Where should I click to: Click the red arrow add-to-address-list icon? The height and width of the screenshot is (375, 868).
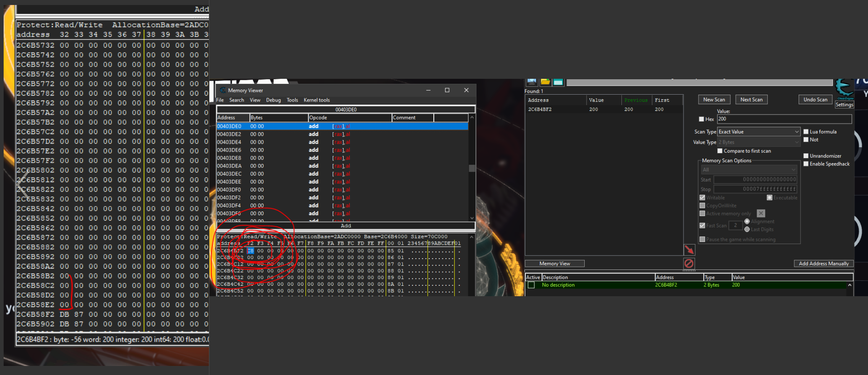(689, 250)
